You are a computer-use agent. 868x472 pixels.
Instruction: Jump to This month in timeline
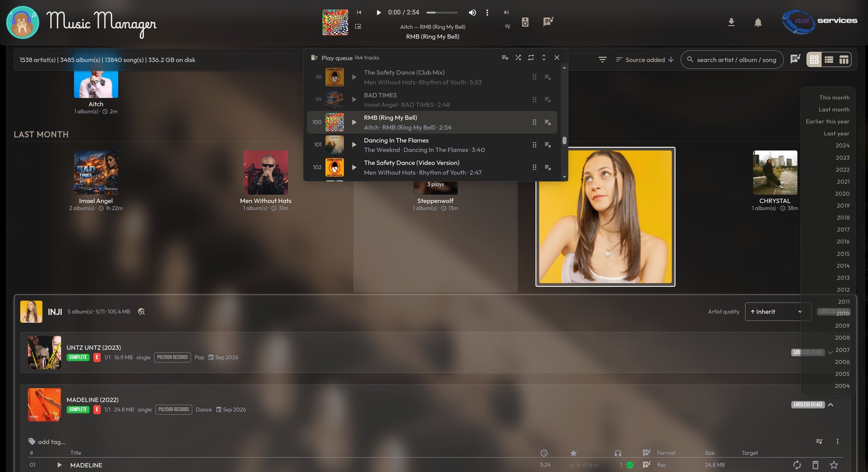(834, 97)
